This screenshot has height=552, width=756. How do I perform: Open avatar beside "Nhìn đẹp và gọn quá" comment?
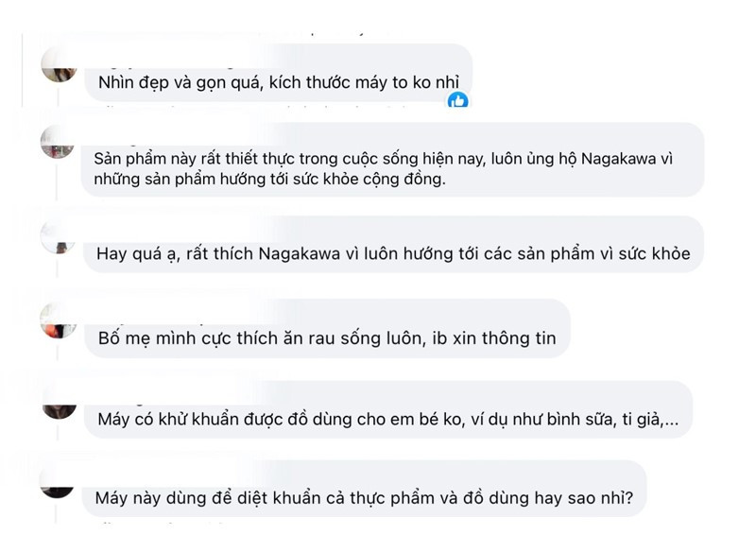coord(60,66)
